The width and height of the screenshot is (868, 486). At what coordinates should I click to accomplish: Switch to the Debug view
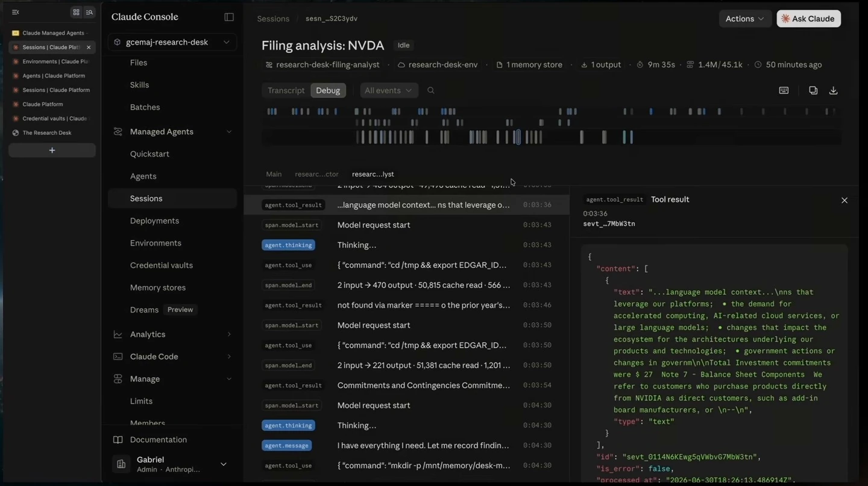click(x=328, y=90)
